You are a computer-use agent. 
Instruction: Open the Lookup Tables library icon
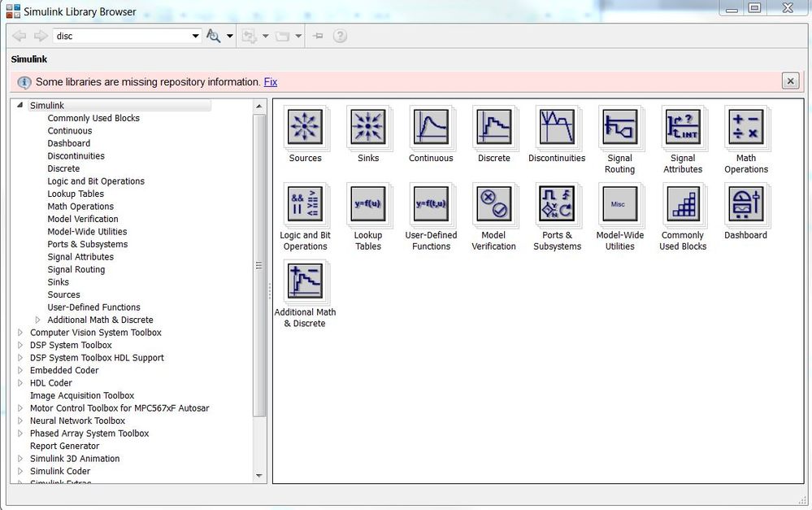tap(368, 203)
